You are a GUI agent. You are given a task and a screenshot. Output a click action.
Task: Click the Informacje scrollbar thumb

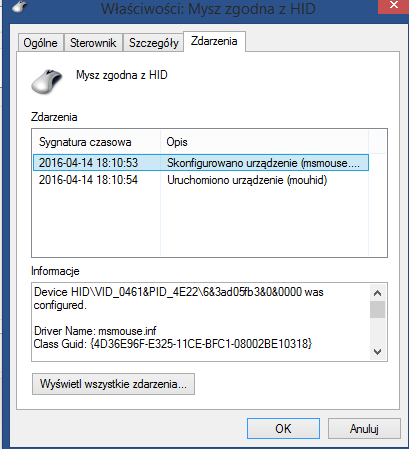click(x=377, y=310)
